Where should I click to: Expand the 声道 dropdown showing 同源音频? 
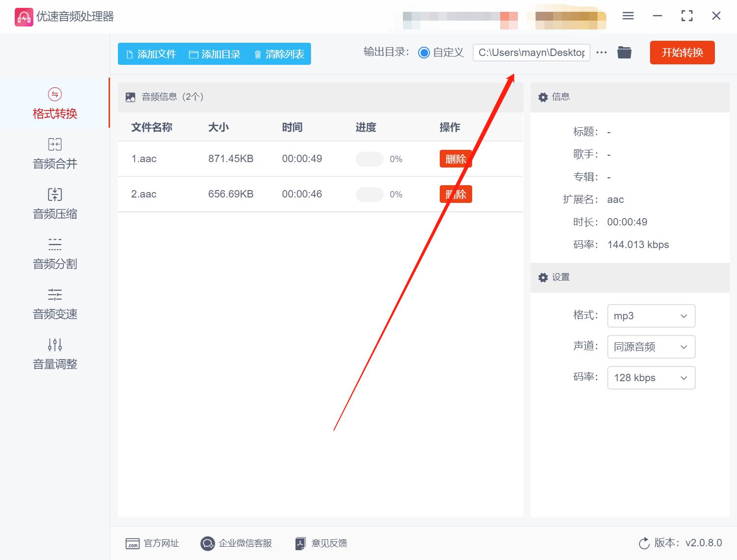pyautogui.click(x=651, y=347)
